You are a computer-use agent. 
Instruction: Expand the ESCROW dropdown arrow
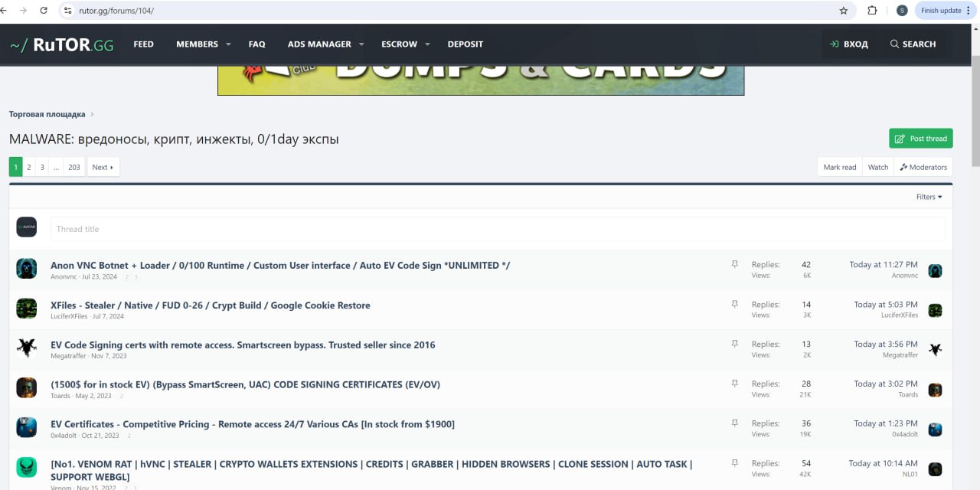pos(427,44)
